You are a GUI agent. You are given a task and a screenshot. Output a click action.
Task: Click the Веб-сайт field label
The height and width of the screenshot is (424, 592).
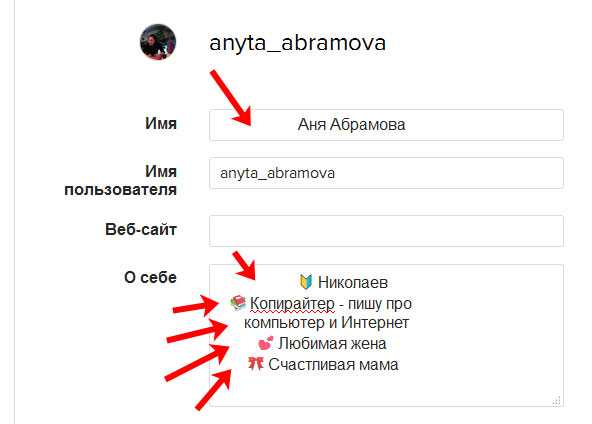tap(141, 229)
